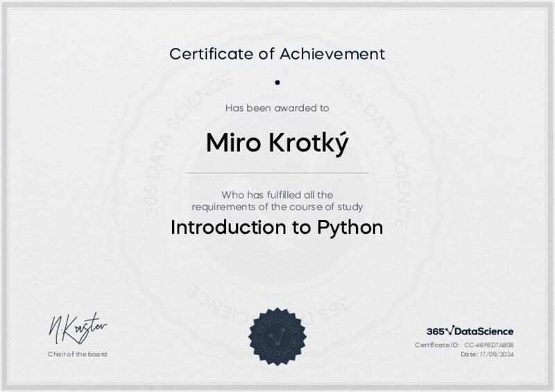The width and height of the screenshot is (555, 392).
Task: Select the Introduction to Python course title
Action: coord(277,228)
